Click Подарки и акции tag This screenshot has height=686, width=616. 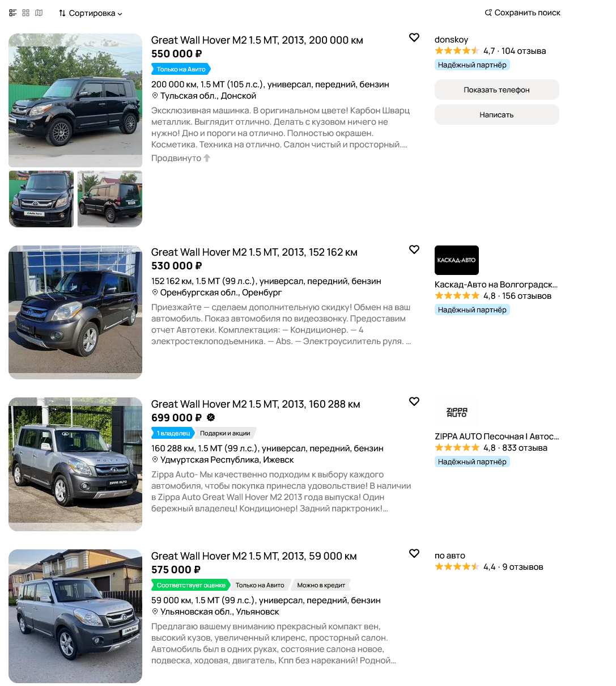pos(225,433)
